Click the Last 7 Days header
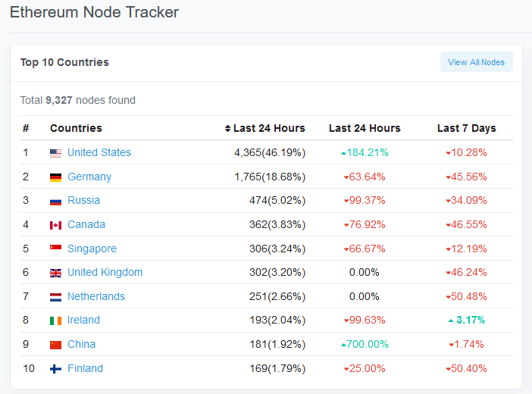The height and width of the screenshot is (394, 532). pyautogui.click(x=466, y=128)
